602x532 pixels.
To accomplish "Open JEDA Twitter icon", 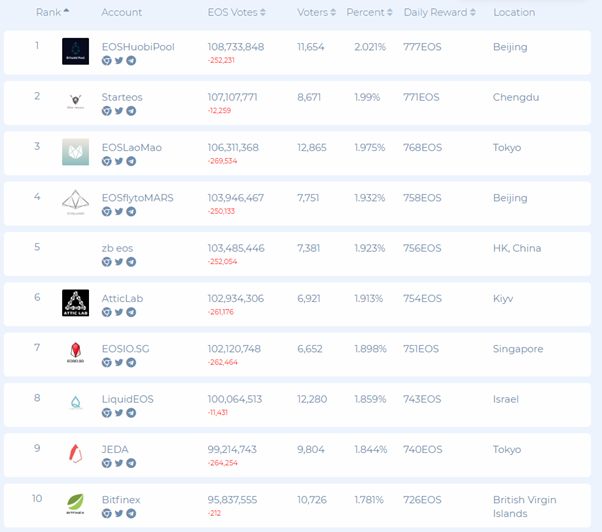I will tap(119, 463).
